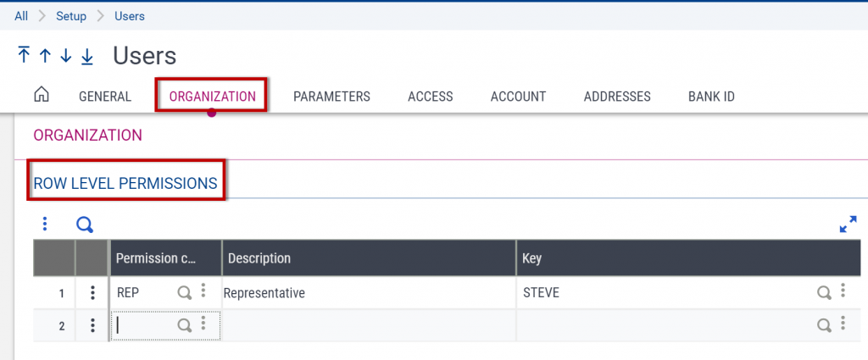
Task: Jump to last record arrow icon
Action: [87, 56]
